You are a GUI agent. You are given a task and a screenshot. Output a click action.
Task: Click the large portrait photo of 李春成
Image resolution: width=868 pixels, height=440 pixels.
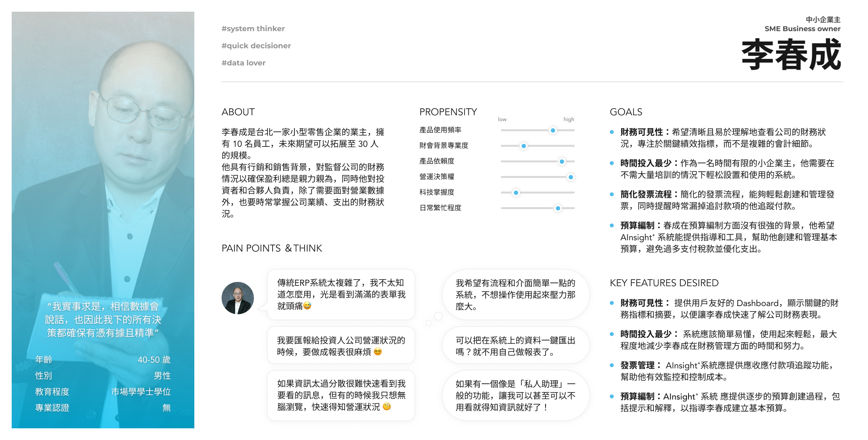coord(103,220)
